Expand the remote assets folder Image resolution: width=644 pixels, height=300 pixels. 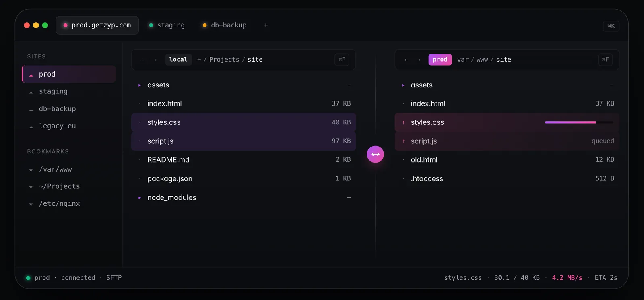pyautogui.click(x=403, y=85)
